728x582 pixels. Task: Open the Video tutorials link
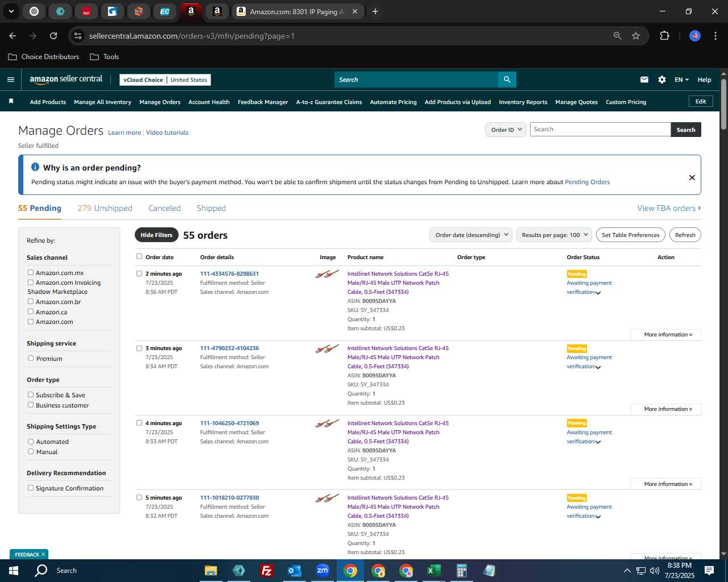[x=167, y=132]
